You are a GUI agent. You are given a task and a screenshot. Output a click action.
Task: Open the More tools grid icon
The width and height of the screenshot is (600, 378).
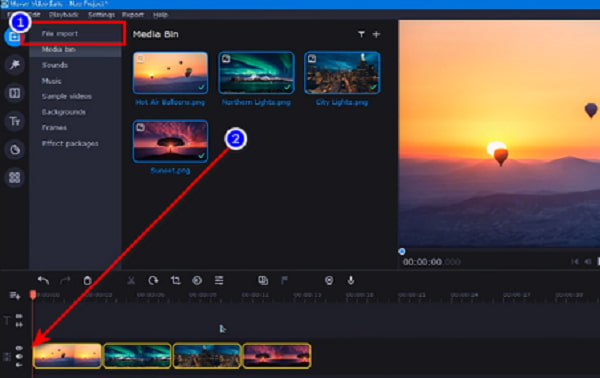coord(15,178)
